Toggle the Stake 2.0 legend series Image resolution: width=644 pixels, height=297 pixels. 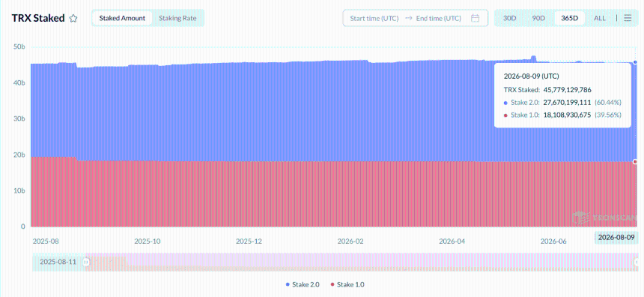tap(303, 284)
